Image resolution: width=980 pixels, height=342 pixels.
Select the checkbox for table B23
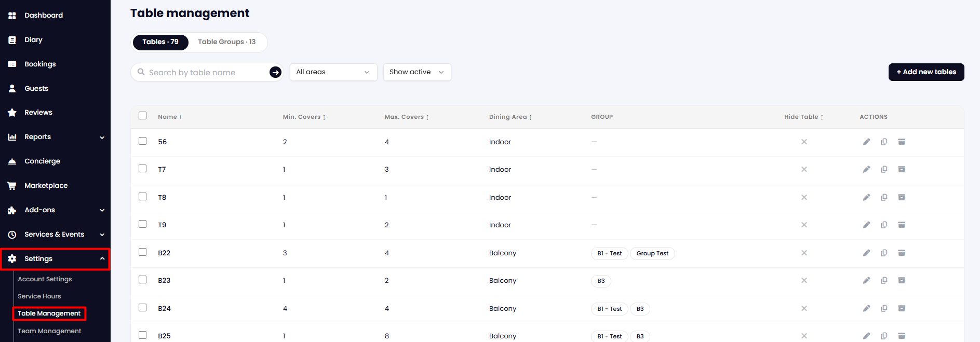tap(142, 280)
